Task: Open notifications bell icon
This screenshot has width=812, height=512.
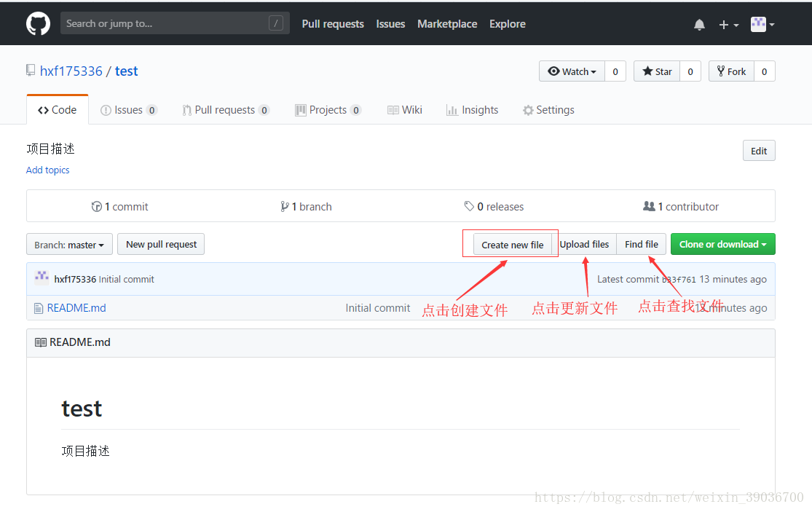Action: click(x=699, y=24)
